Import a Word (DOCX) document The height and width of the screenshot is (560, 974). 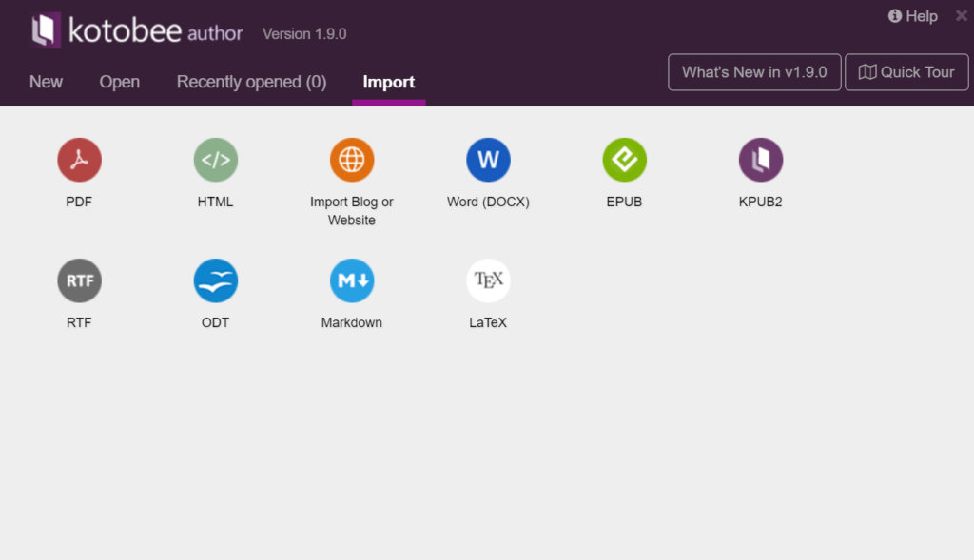488,160
